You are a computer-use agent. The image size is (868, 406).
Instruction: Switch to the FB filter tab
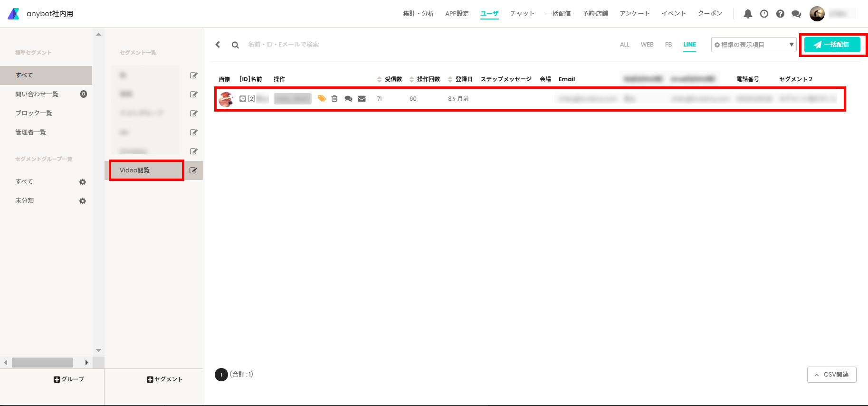(668, 45)
